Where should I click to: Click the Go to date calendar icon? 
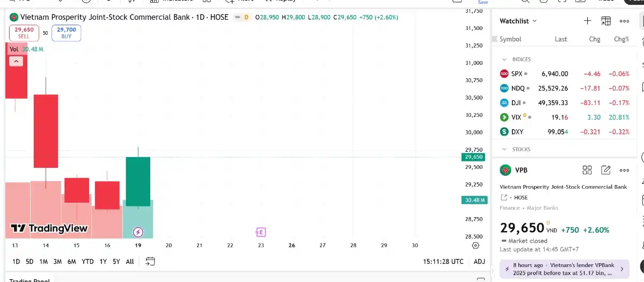[150, 261]
